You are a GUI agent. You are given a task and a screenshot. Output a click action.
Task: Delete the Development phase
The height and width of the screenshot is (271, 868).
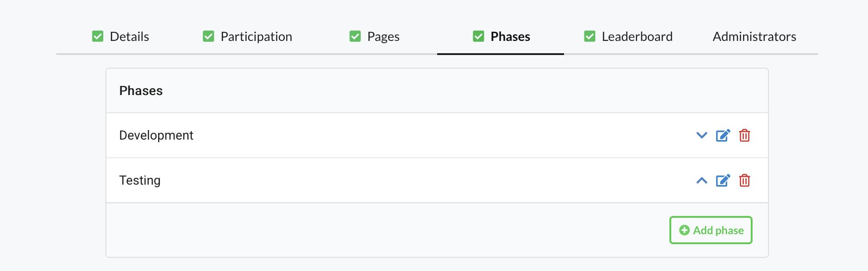(744, 135)
